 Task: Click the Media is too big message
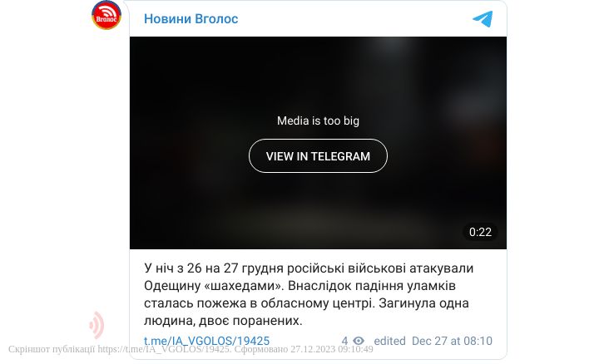[318, 121]
